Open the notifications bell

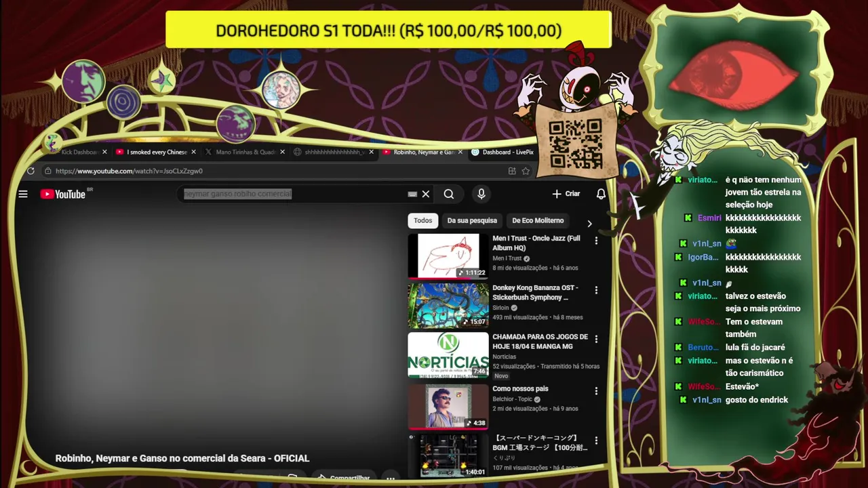(601, 194)
